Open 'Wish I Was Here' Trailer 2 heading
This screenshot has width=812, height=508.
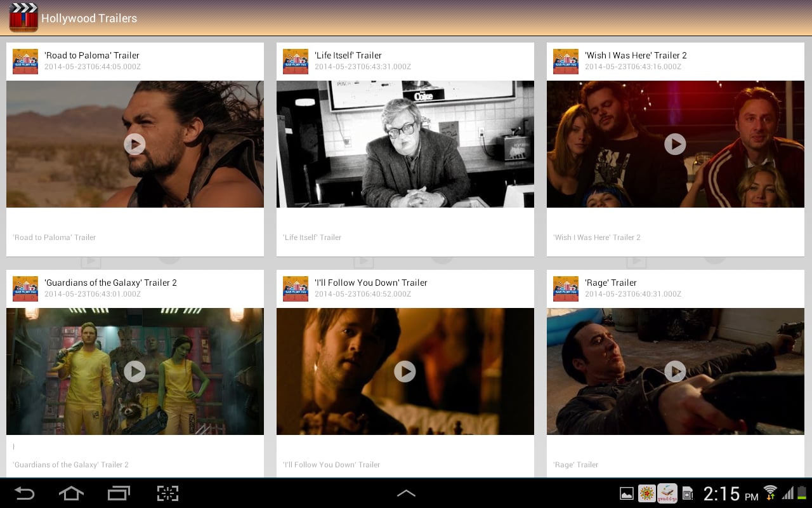coord(636,55)
